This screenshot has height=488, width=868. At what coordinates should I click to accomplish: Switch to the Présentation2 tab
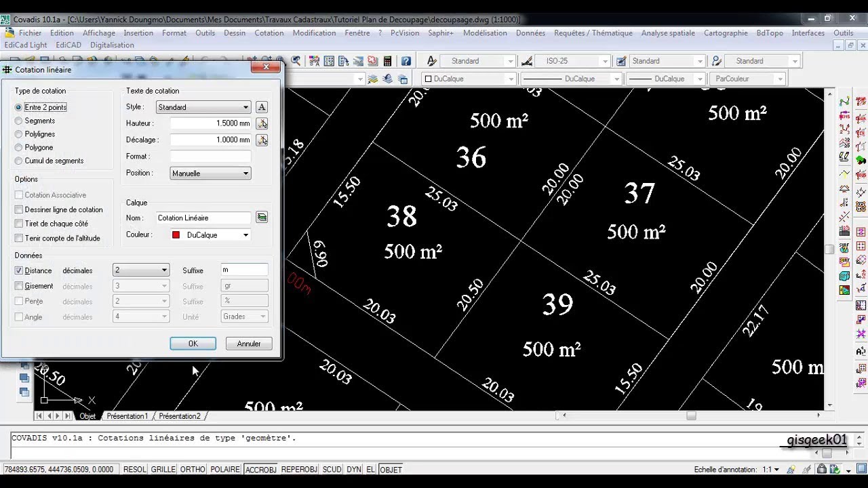click(180, 416)
